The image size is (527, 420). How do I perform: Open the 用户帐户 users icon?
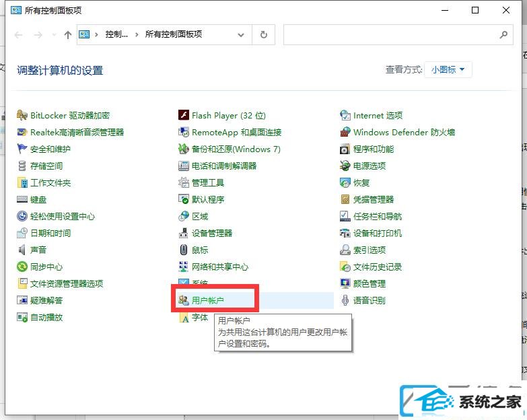click(184, 300)
